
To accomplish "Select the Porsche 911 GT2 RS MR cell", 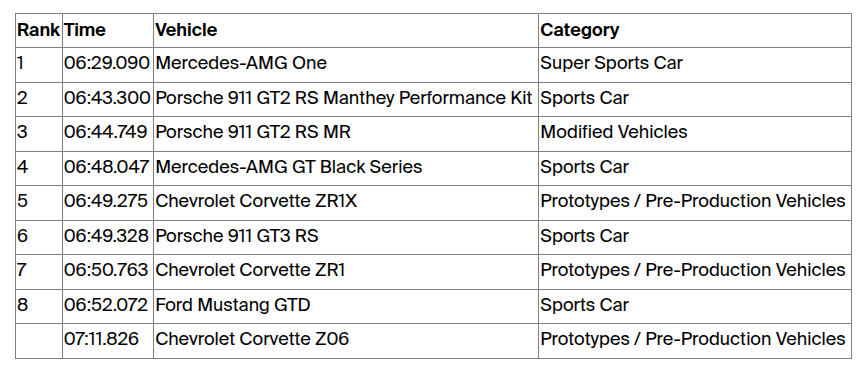I will tap(346, 134).
